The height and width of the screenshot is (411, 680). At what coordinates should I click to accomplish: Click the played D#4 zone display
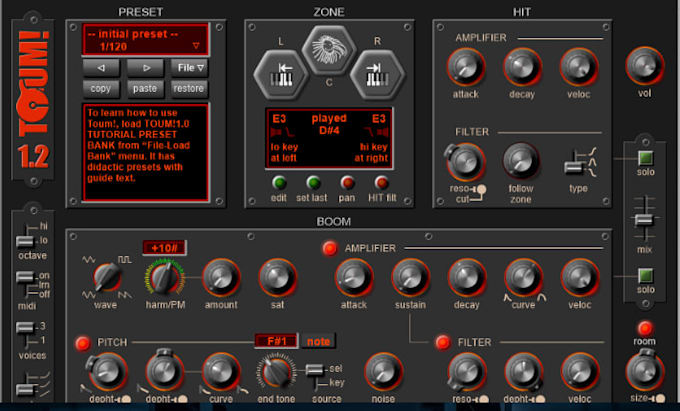(x=329, y=124)
